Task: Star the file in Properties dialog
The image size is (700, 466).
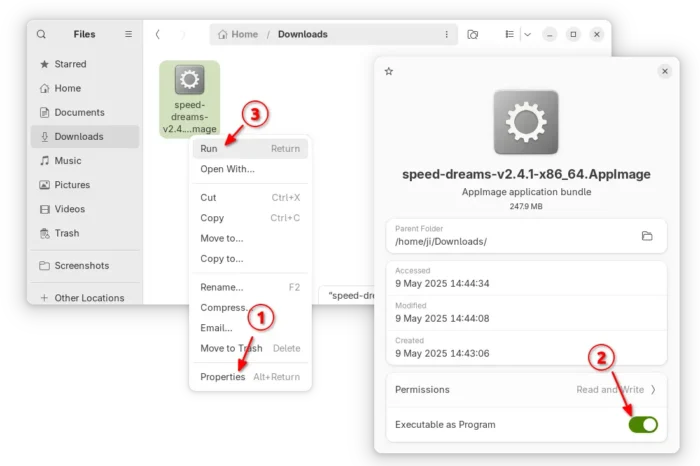Action: [389, 71]
